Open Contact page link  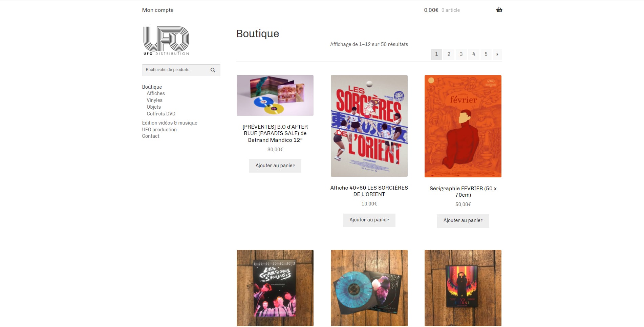151,136
